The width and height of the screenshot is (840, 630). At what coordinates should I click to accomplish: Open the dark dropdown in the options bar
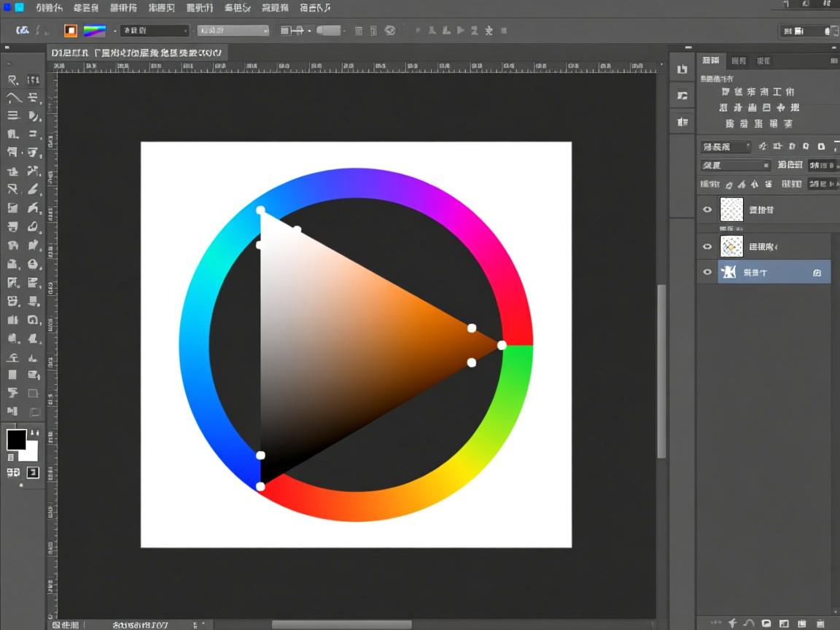pyautogui.click(x=155, y=31)
